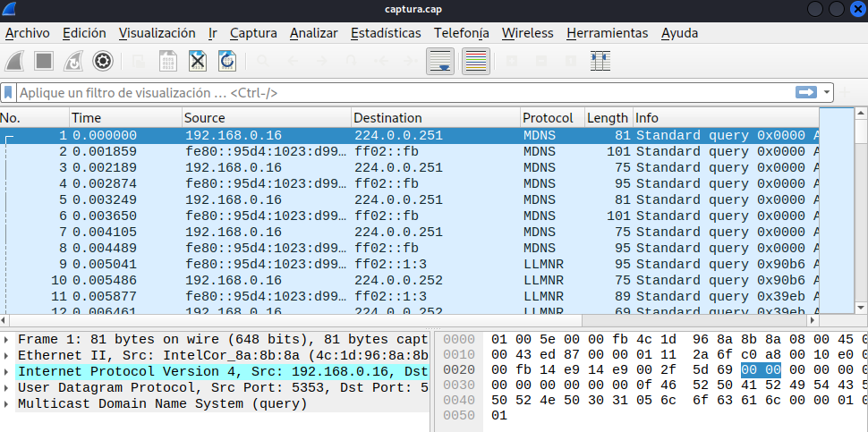
Task: Stop the running capture
Action: point(44,61)
